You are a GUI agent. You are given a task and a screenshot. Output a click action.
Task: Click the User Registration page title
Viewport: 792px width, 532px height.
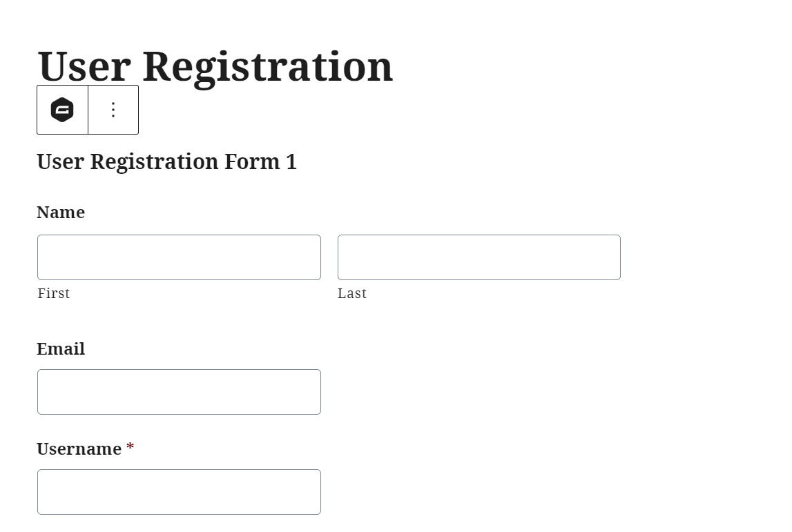click(x=214, y=66)
